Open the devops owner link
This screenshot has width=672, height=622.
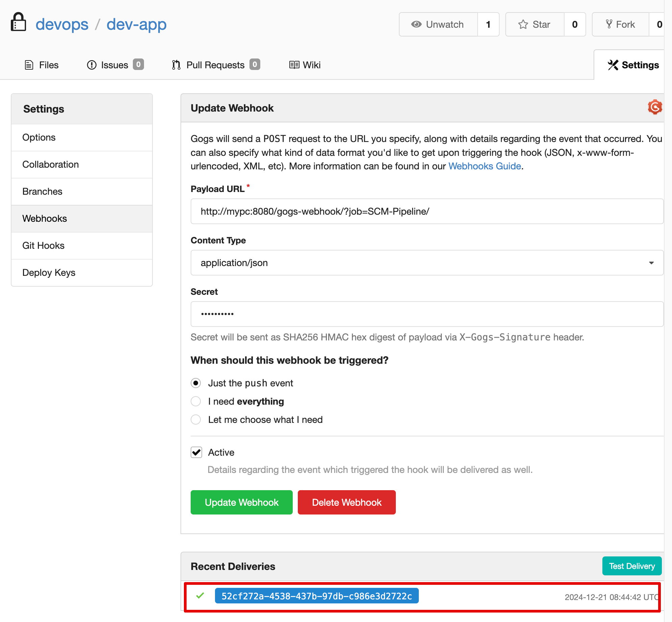point(62,24)
